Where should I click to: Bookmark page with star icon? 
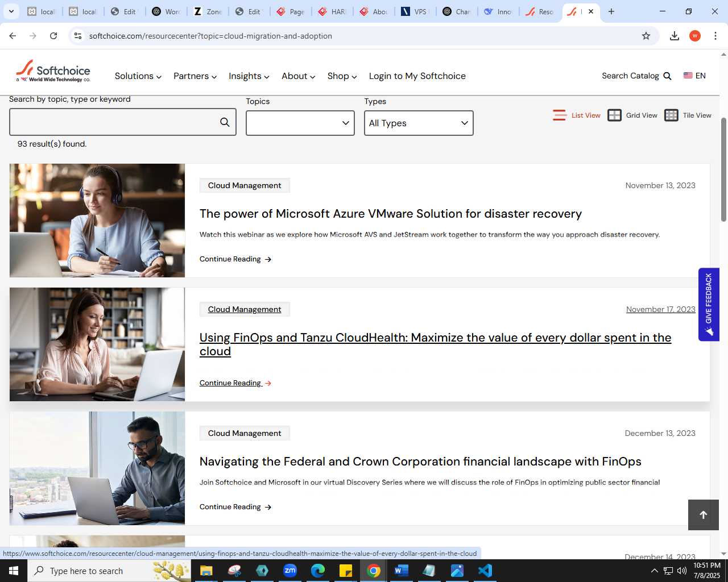[646, 36]
